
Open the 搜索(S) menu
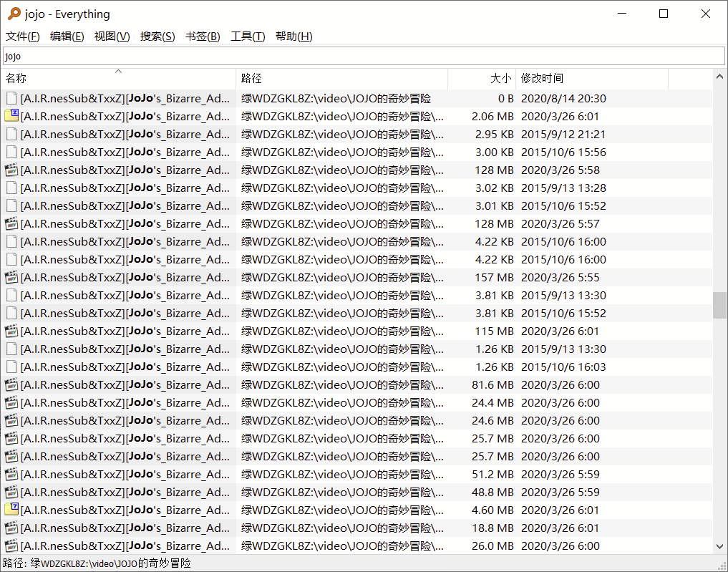tap(157, 37)
